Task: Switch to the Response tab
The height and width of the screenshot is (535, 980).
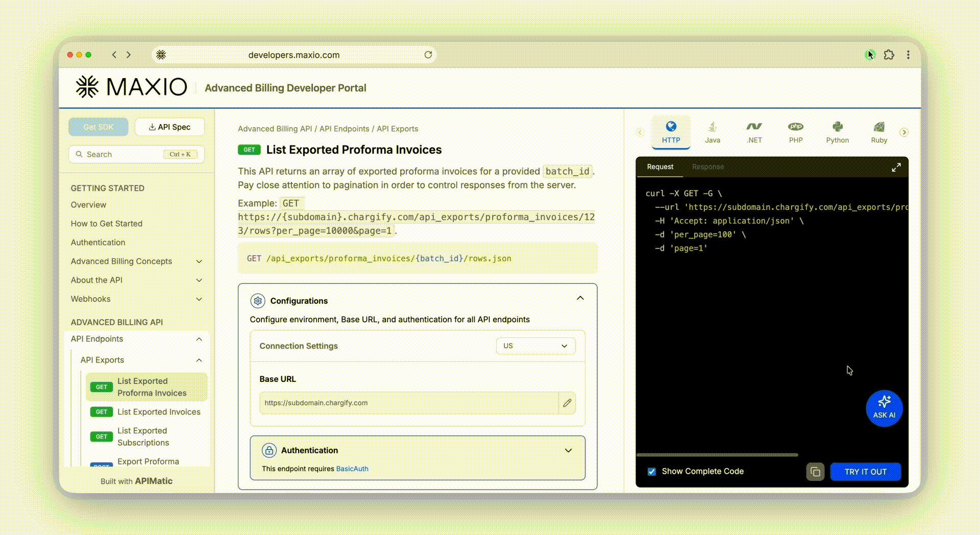Action: (x=707, y=166)
